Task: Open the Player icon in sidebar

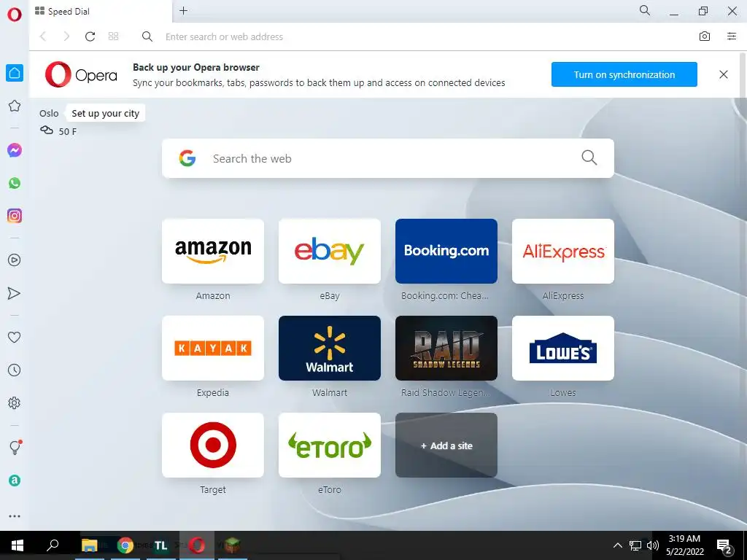Action: 15,260
